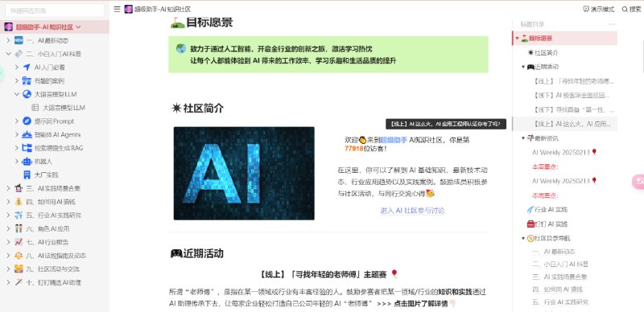Jump to outline entry 三、AI 实践场景合集

(559, 277)
